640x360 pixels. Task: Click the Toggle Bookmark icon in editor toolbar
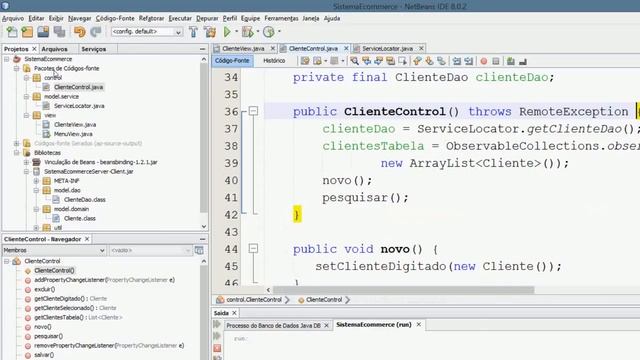pyautogui.click(x=441, y=61)
